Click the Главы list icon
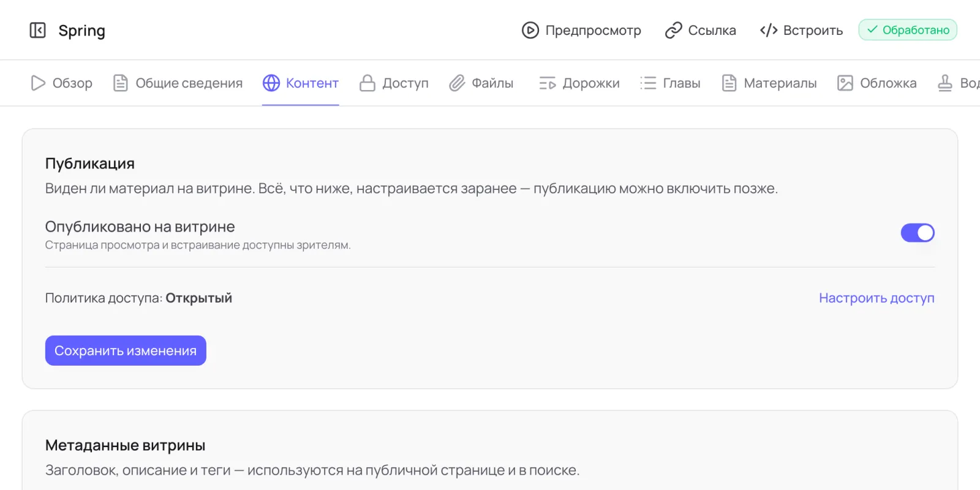 pyautogui.click(x=648, y=83)
